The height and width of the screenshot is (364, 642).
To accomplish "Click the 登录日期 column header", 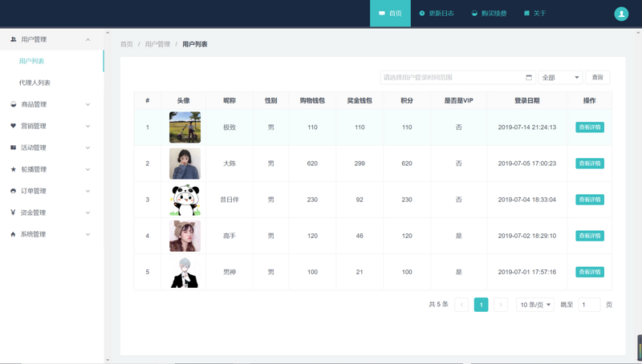I will pos(527,100).
